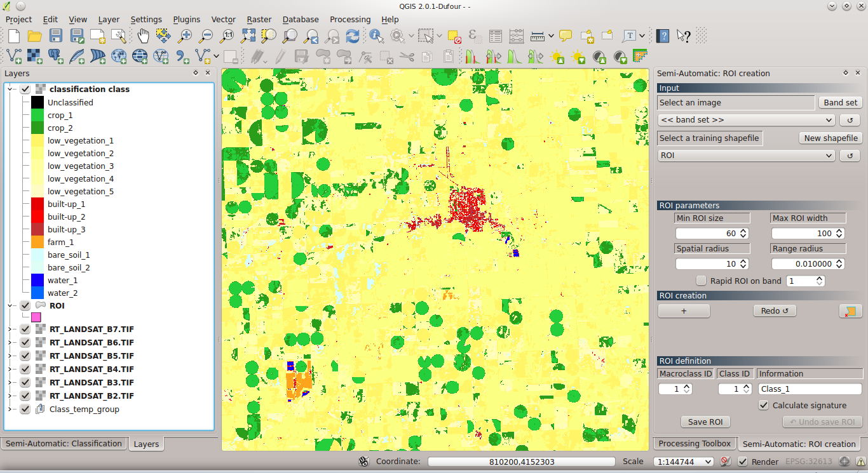The width and height of the screenshot is (868, 473).
Task: Click the New shapefile button
Action: (831, 138)
